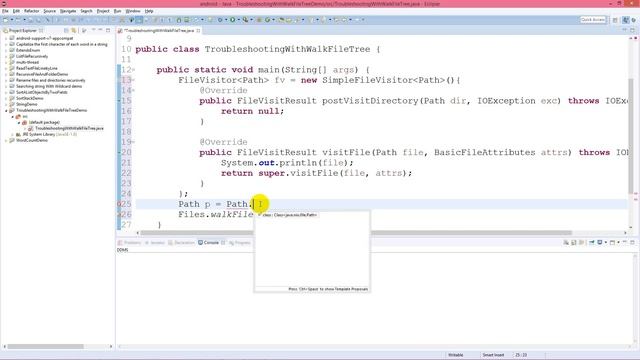This screenshot has width=640, height=360.
Task: Switch to the Problems tab
Action: point(129,243)
